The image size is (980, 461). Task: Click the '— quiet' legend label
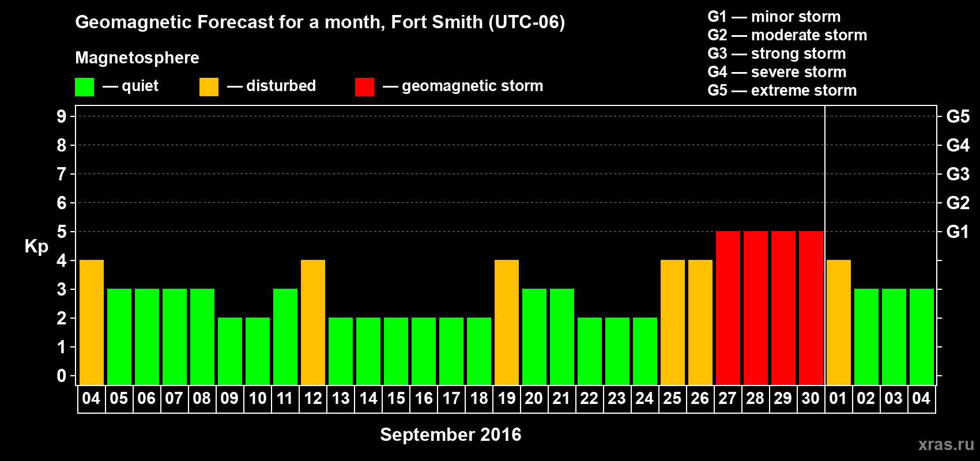tap(130, 86)
